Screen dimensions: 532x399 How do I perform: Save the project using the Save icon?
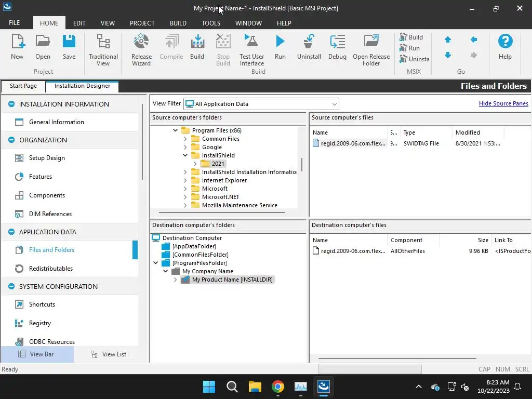(x=69, y=47)
